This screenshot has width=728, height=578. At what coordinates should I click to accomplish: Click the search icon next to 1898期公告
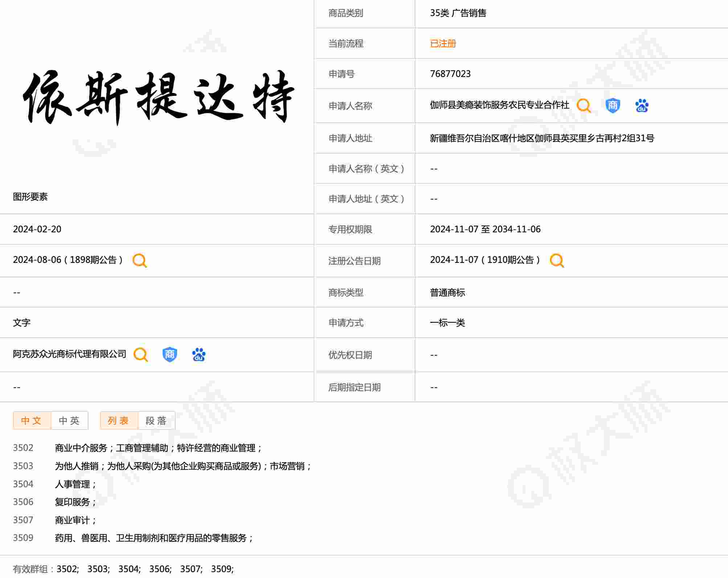pos(140,260)
